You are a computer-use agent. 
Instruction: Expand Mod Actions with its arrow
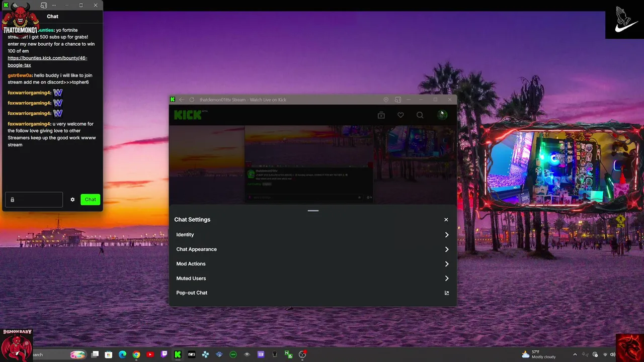(446, 264)
